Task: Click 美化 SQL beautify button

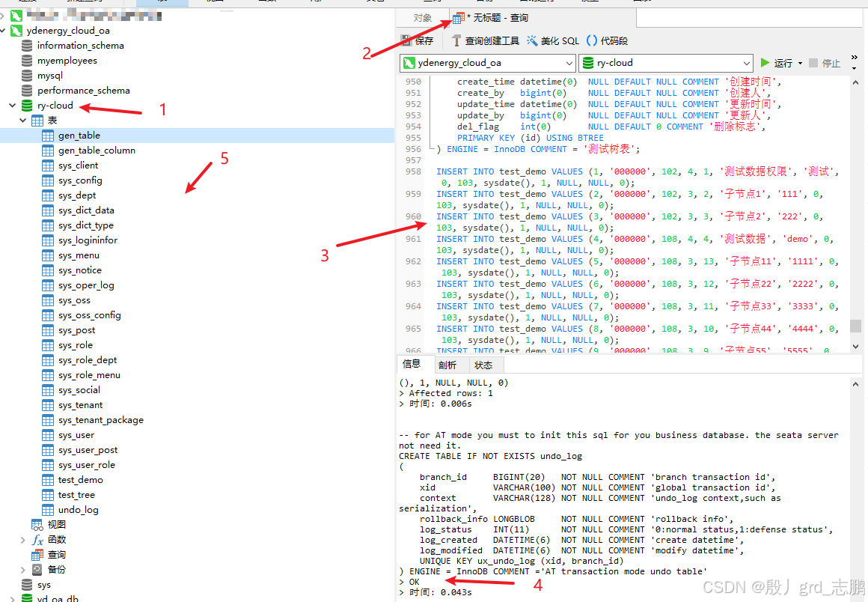Action: pos(552,40)
